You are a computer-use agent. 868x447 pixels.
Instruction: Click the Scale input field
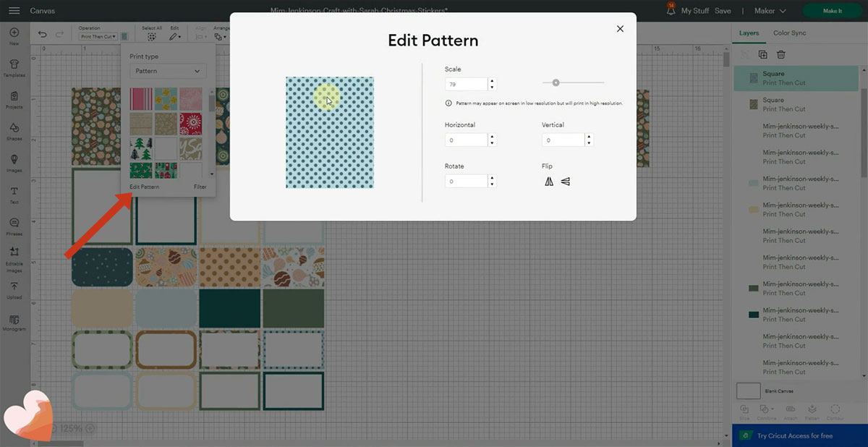click(x=466, y=84)
